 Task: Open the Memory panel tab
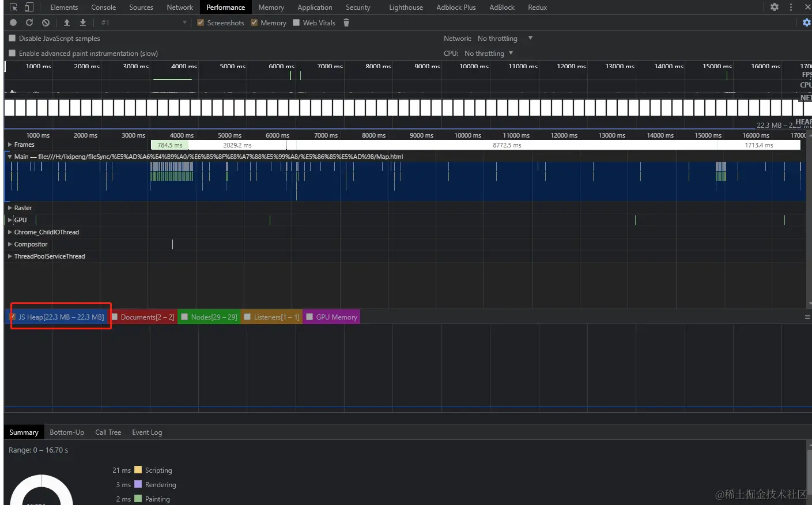pos(271,7)
